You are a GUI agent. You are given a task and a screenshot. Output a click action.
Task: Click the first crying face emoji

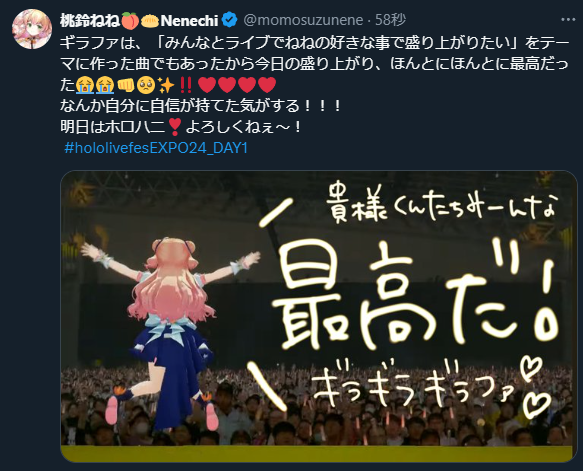84,86
